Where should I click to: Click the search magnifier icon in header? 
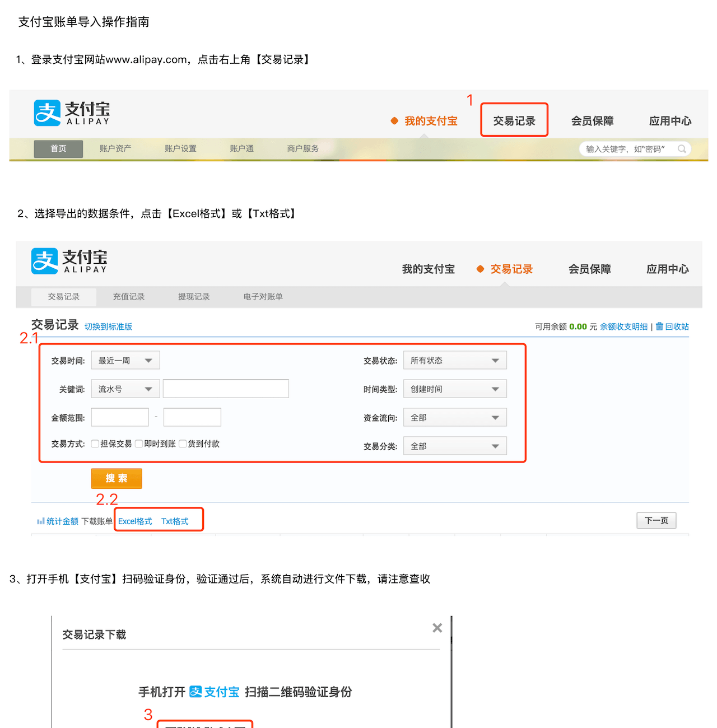682,149
